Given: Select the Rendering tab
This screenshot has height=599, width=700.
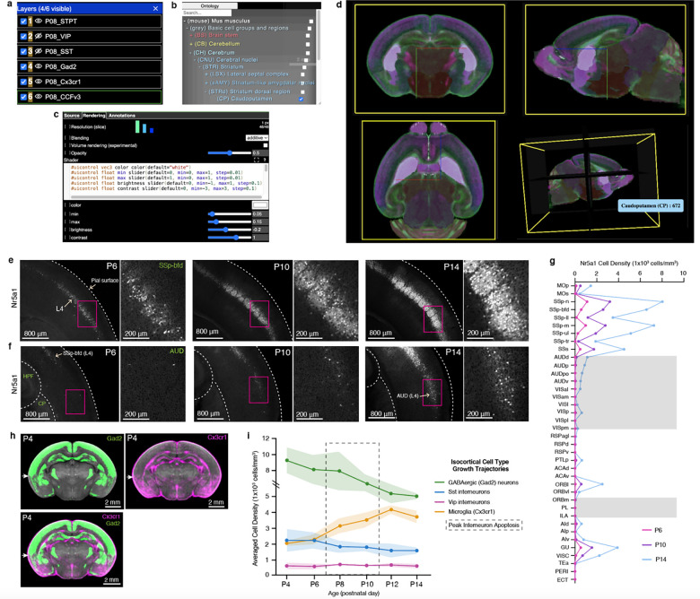Looking at the screenshot, I should [94, 116].
